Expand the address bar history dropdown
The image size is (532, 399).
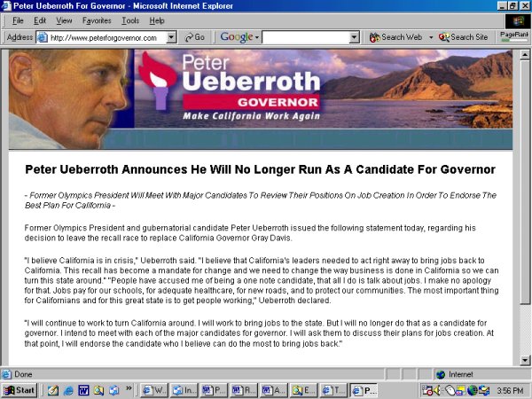tap(171, 37)
